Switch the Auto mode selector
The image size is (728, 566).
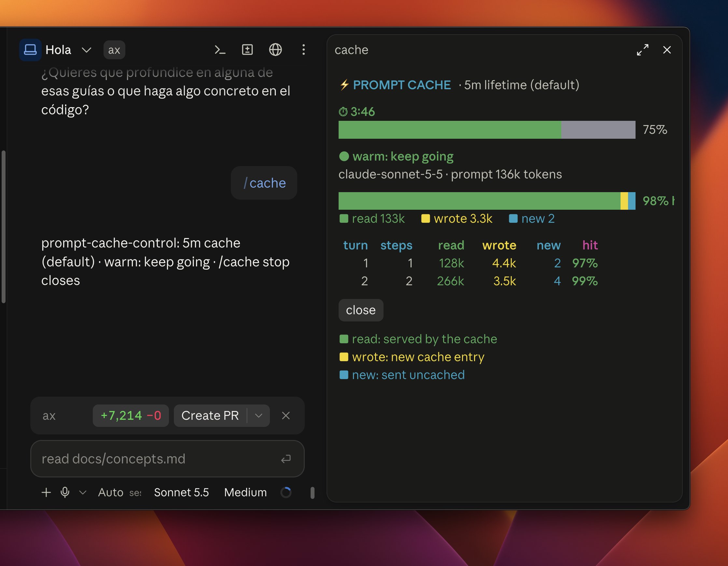(x=110, y=492)
